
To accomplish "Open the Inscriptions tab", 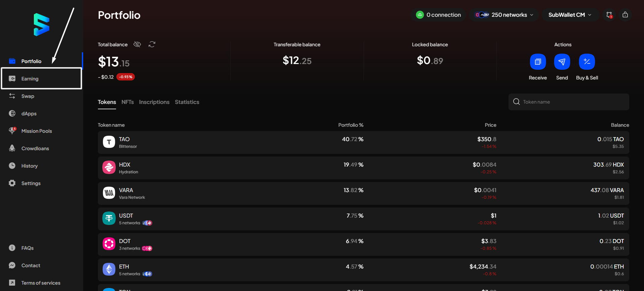I will (154, 102).
